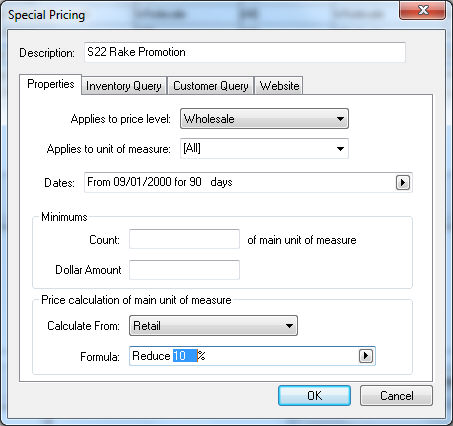The width and height of the screenshot is (453, 426).
Task: Click the Wholesale value in price level
Action: click(209, 119)
